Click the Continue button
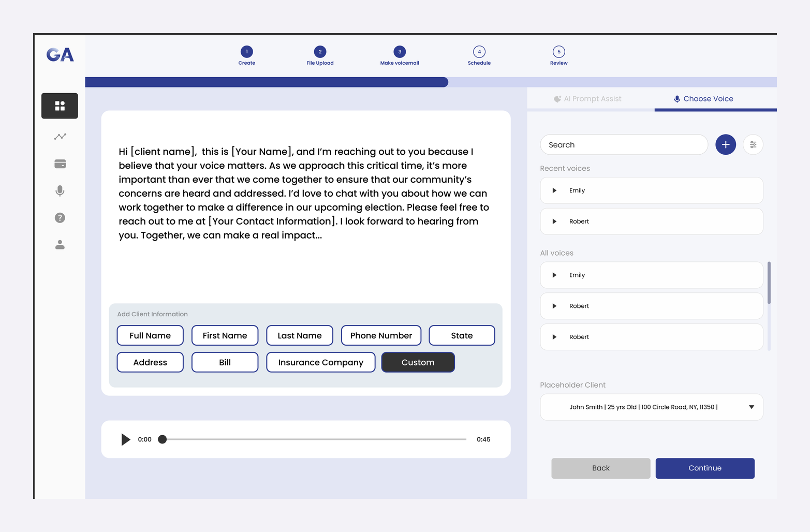Image resolution: width=810 pixels, height=532 pixels. (705, 468)
